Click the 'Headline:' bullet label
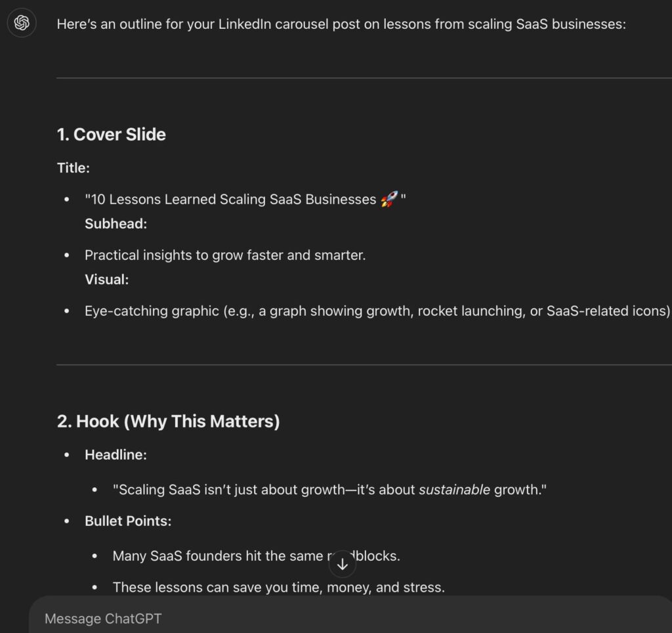The width and height of the screenshot is (672, 633). pyautogui.click(x=115, y=454)
